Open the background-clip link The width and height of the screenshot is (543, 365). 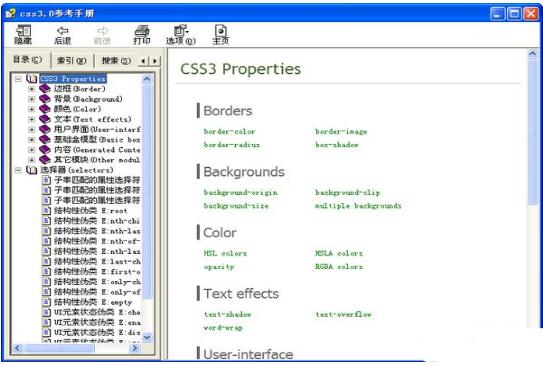[348, 193]
